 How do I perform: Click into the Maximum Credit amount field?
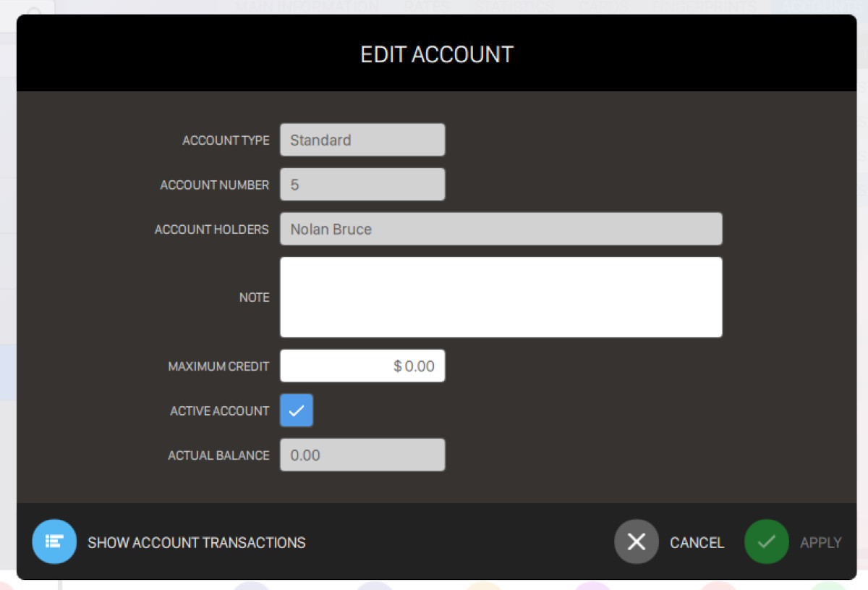click(x=362, y=366)
